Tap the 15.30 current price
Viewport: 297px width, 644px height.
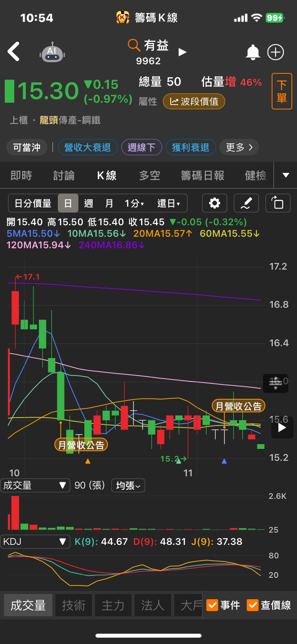coord(48,91)
